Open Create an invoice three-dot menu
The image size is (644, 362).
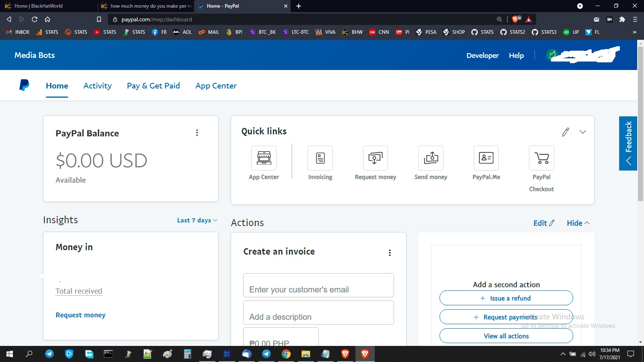coord(390,253)
